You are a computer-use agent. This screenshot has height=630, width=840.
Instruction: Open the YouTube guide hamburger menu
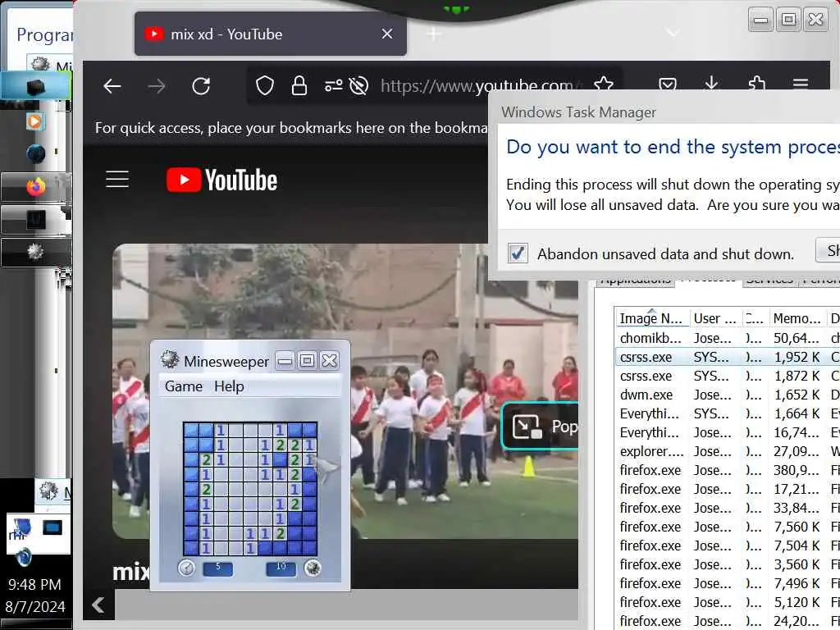point(117,180)
